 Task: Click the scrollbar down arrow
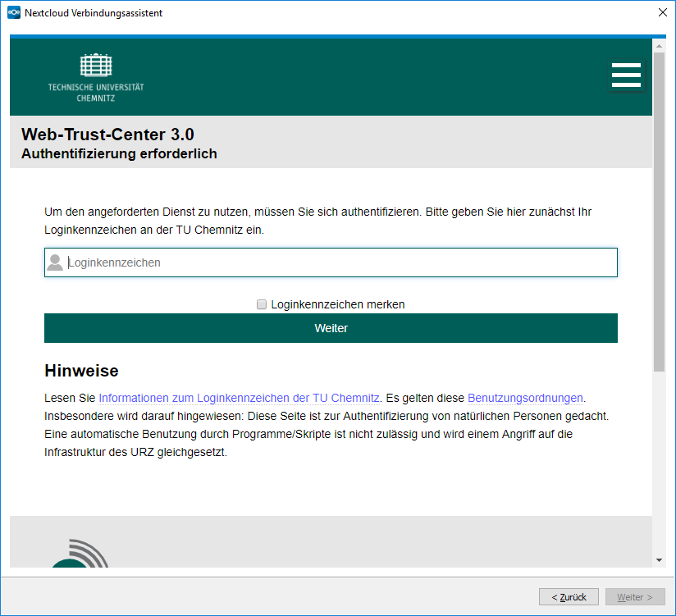pos(659,559)
